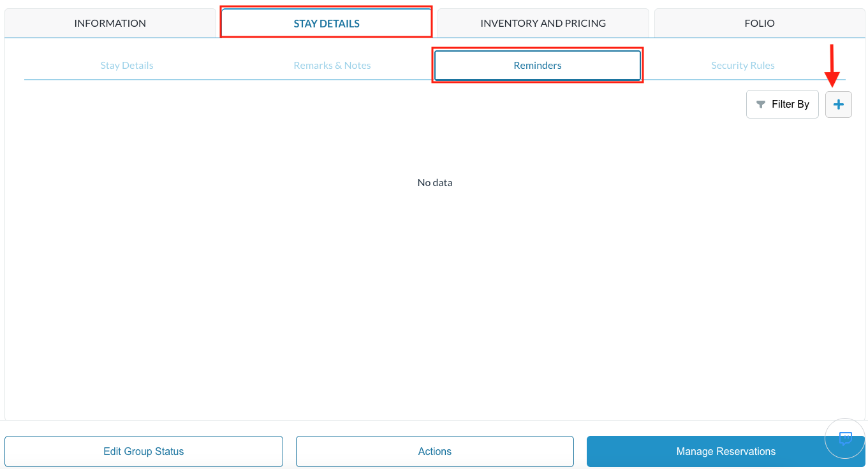Screen dimensions: 868x469
Task: Open the INVENTORY AND PRICING tab
Action: click(x=543, y=22)
